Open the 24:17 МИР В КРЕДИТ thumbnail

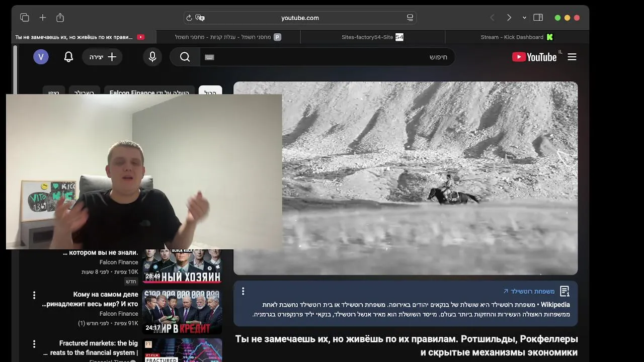182,312
